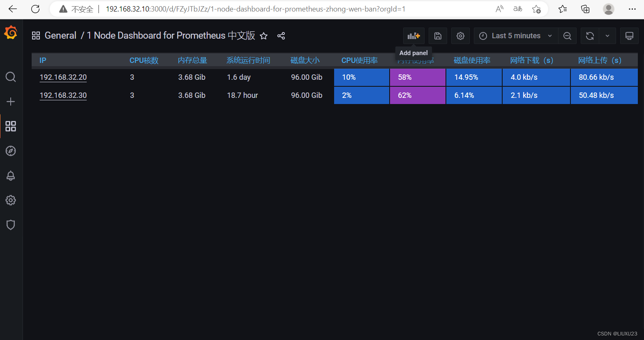Sort table by 磁盘大小 column
This screenshot has width=644, height=340.
point(305,60)
